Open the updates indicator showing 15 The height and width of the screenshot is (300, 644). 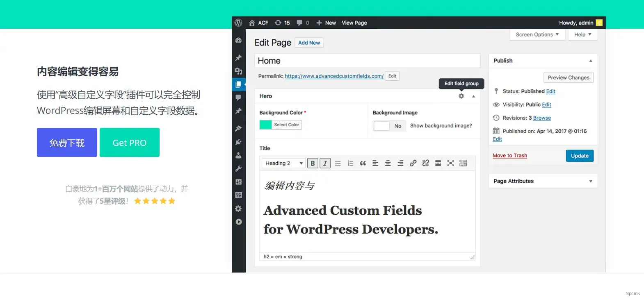[x=282, y=23]
